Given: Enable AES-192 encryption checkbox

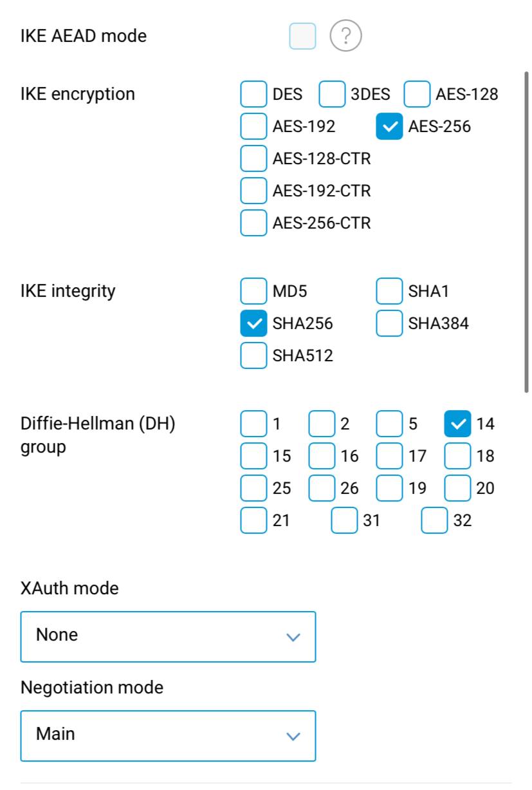Looking at the screenshot, I should pyautogui.click(x=253, y=126).
